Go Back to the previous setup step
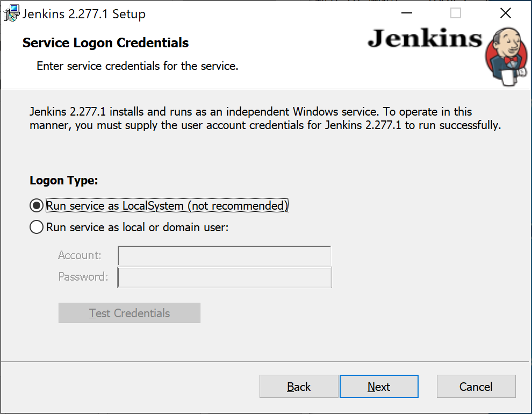 click(x=299, y=387)
